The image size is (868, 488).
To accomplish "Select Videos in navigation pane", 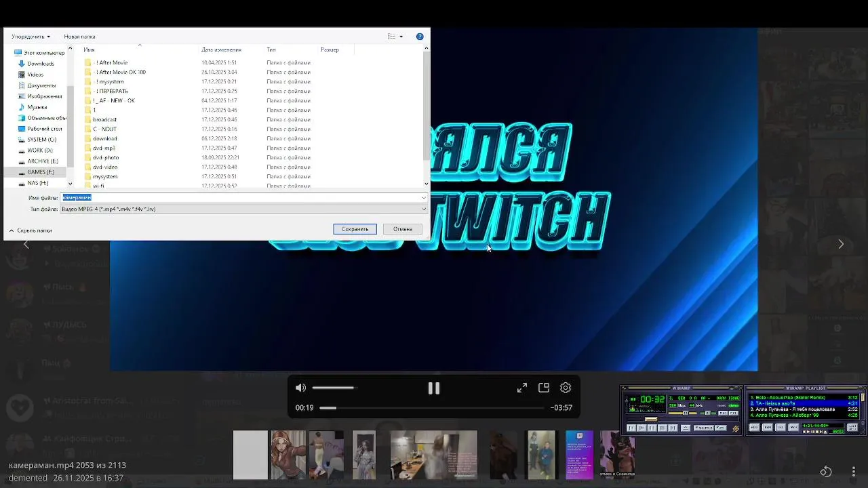I will 31,75.
